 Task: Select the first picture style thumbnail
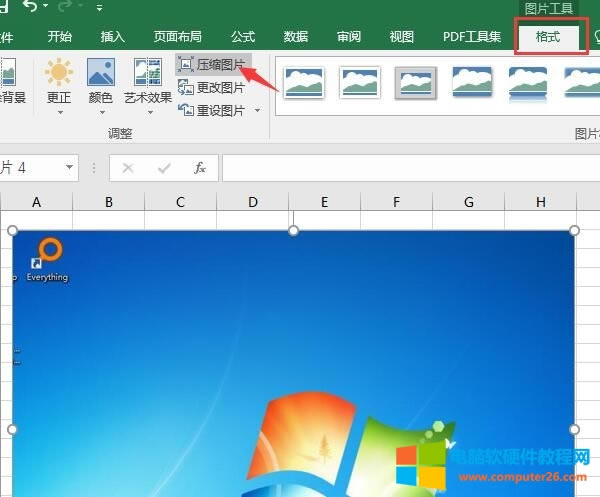[x=304, y=82]
